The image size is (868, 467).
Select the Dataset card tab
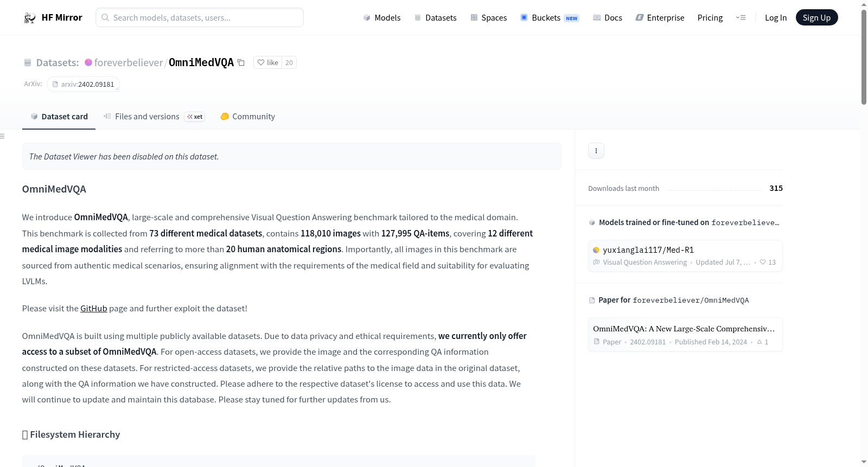(x=59, y=117)
